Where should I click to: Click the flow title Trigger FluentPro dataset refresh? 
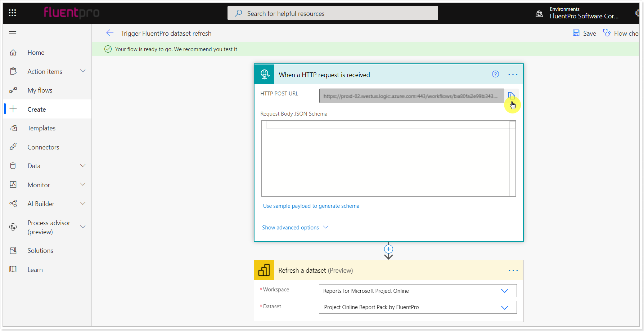pos(166,33)
